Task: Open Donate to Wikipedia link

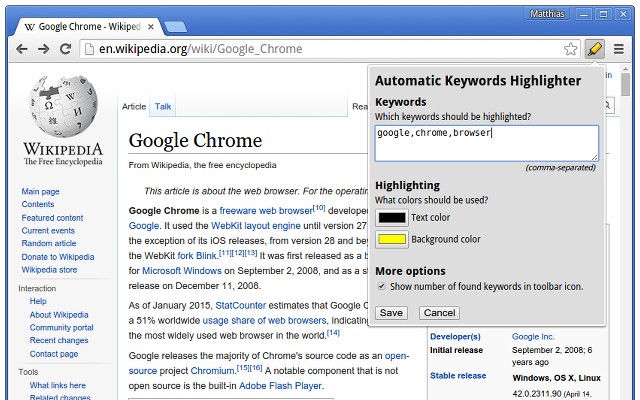Action: [58, 257]
